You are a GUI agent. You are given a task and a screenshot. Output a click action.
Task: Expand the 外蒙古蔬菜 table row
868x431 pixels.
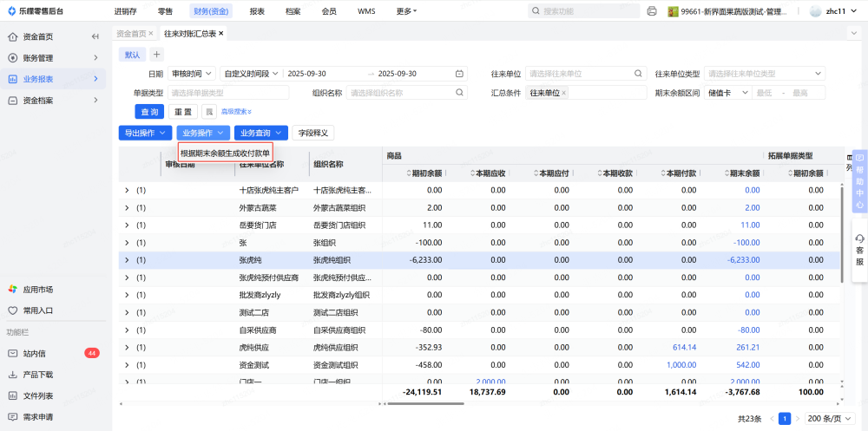127,207
